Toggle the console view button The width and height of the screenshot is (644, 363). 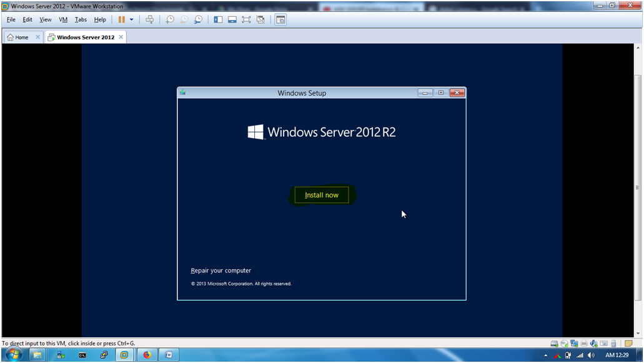pyautogui.click(x=280, y=20)
